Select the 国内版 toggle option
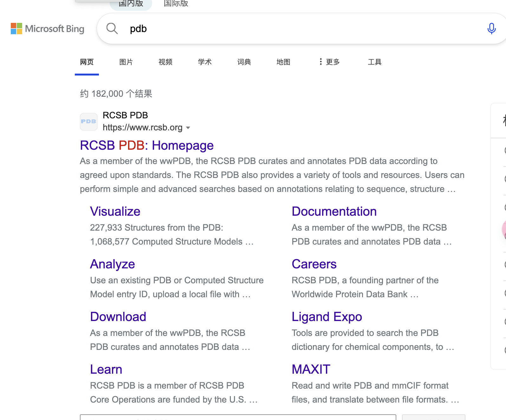The height and width of the screenshot is (420, 506). [131, 4]
